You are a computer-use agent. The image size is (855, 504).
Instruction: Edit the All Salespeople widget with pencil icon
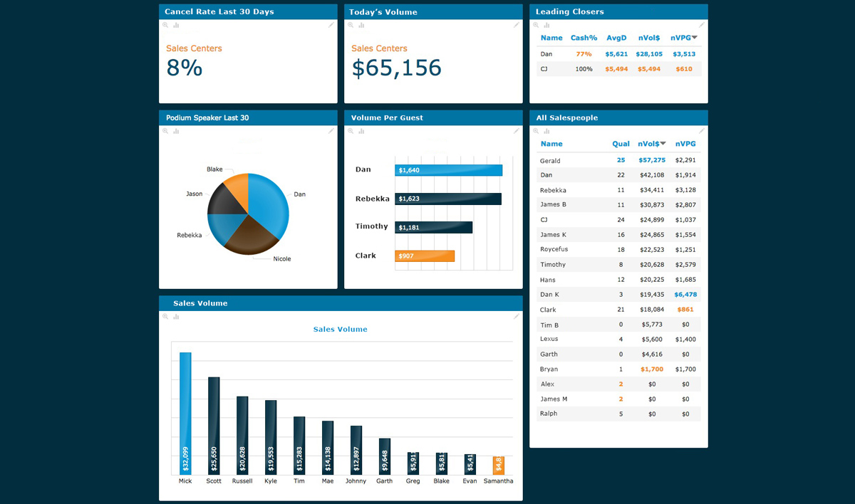click(x=702, y=131)
